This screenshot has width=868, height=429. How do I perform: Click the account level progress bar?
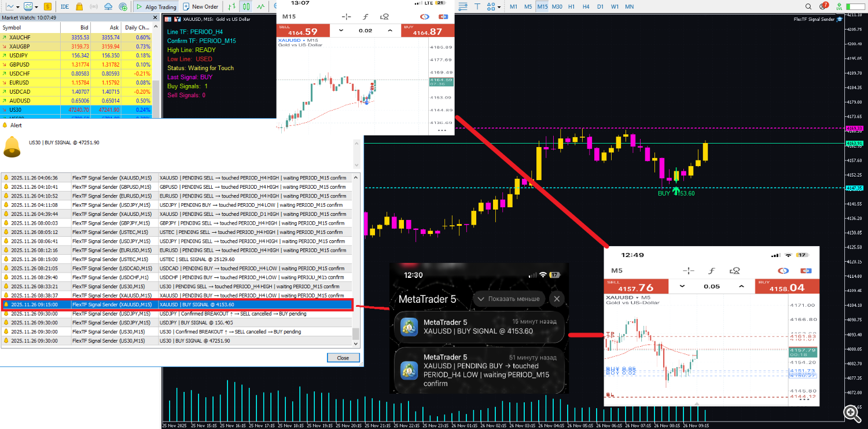click(855, 7)
